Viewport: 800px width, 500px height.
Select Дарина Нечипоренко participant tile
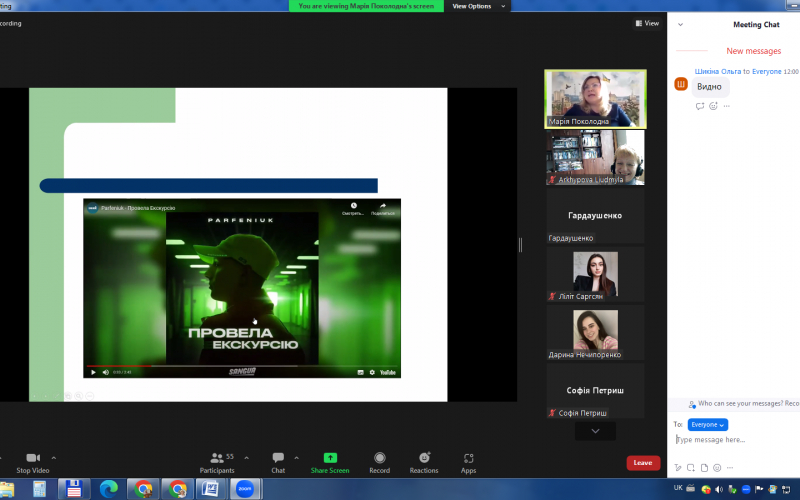click(x=595, y=333)
